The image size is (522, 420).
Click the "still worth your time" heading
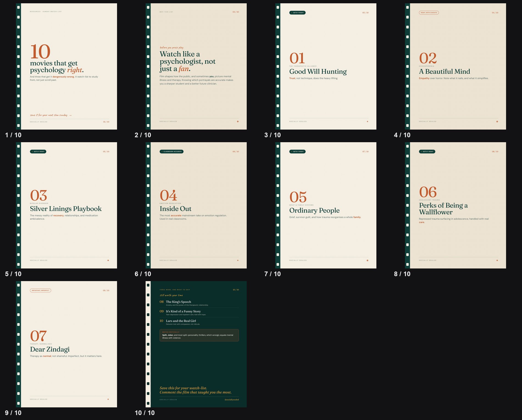pyautogui.click(x=171, y=295)
